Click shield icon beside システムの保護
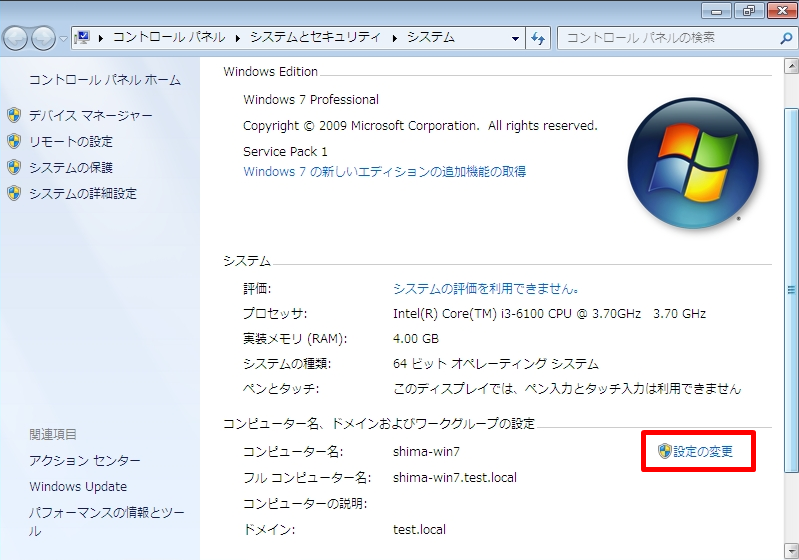 click(x=14, y=167)
